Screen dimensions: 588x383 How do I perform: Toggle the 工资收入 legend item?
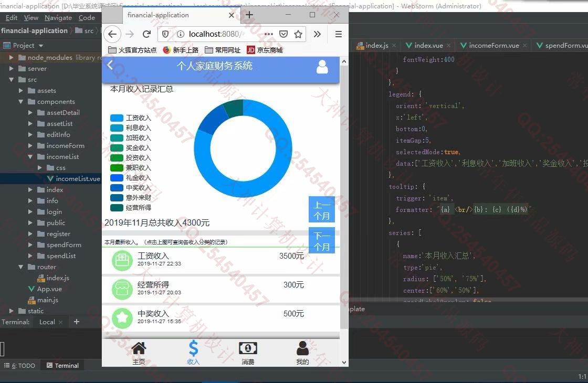click(x=131, y=118)
